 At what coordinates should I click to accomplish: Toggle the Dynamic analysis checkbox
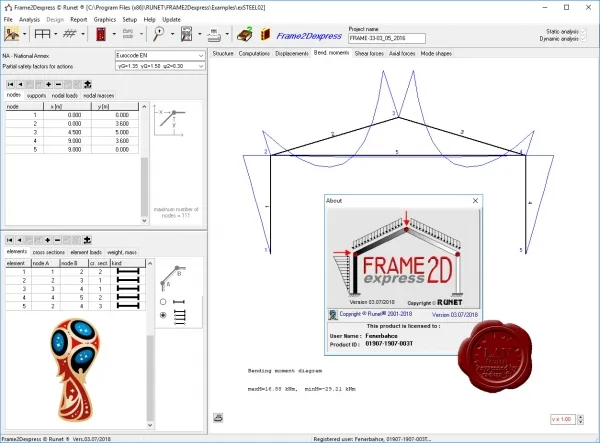coord(584,39)
